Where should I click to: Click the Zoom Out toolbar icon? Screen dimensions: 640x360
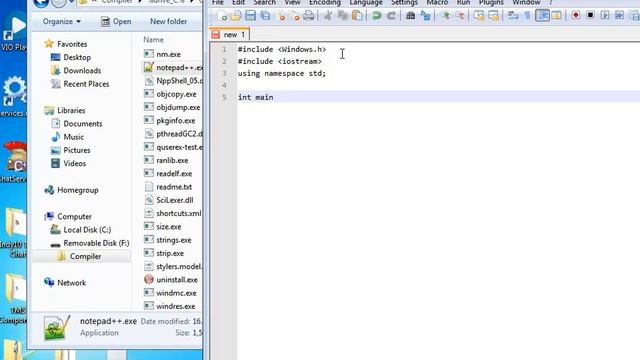coord(460,16)
